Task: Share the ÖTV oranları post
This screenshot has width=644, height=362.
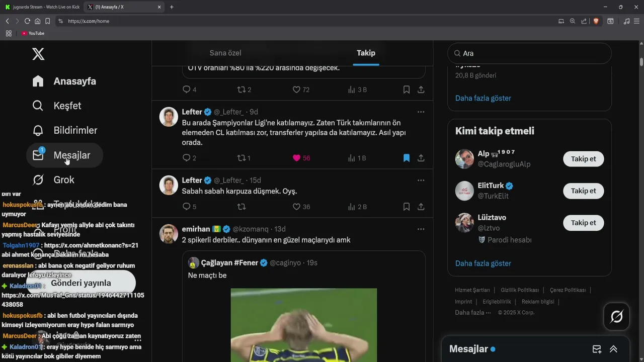Action: coord(421,89)
